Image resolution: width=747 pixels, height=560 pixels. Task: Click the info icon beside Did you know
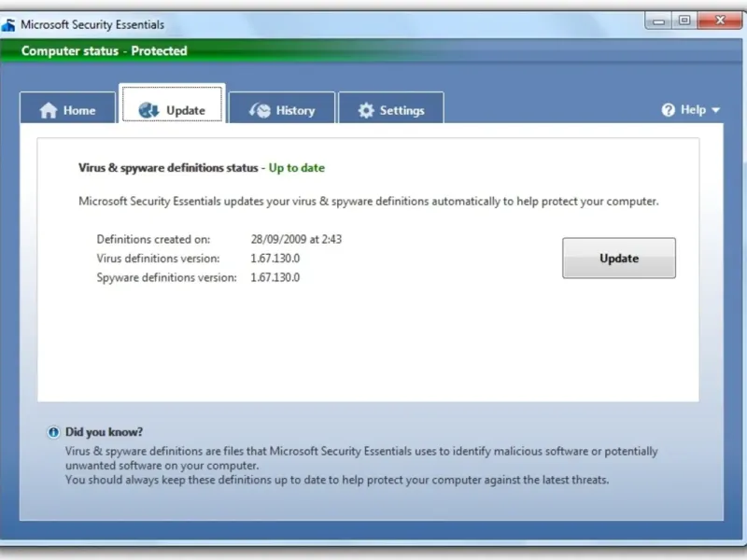click(x=53, y=432)
